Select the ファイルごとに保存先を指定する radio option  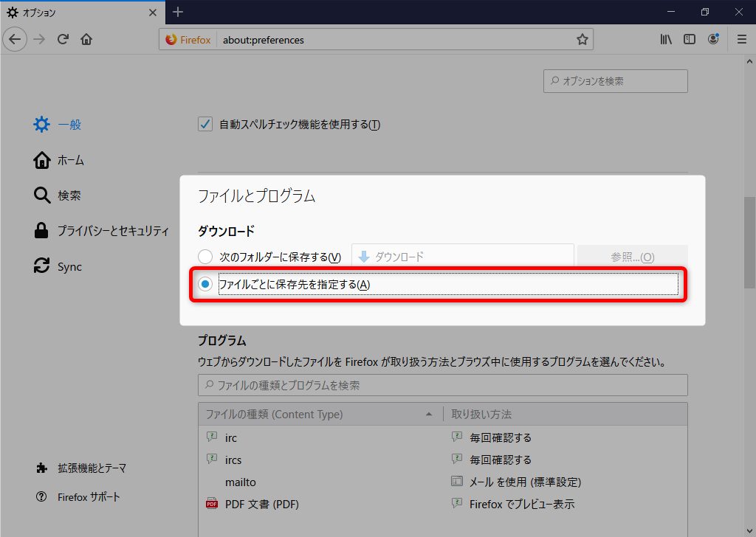pyautogui.click(x=205, y=284)
